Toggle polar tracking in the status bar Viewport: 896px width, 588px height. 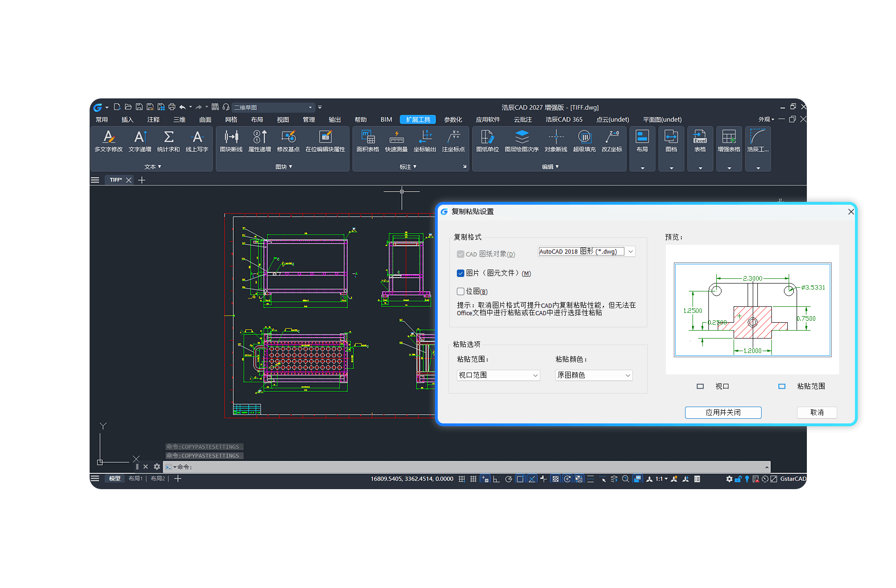click(508, 479)
